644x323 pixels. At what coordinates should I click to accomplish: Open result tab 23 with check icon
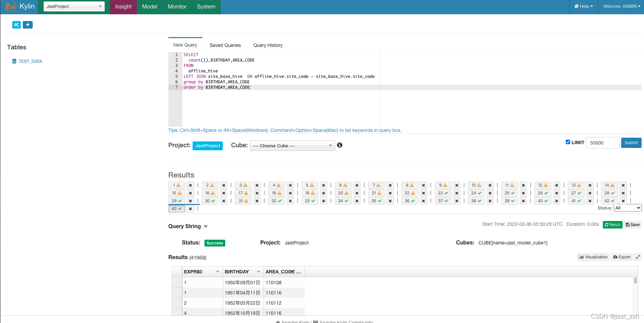[443, 193]
